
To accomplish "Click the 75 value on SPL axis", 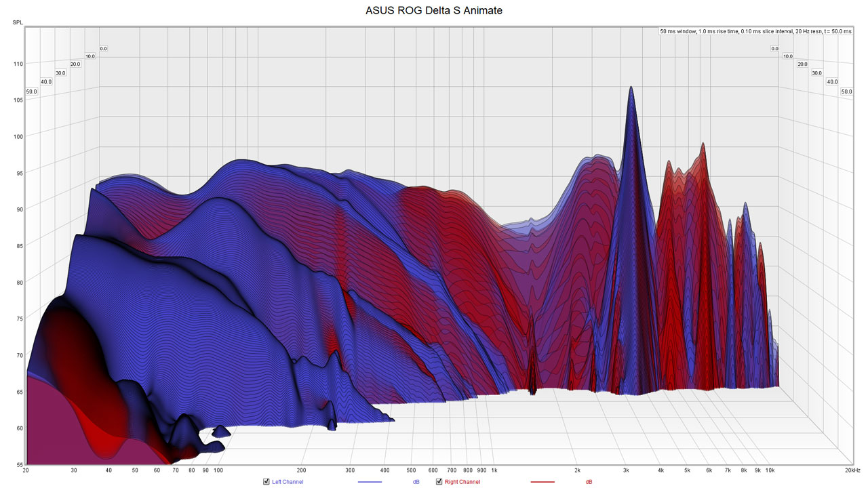I will [x=20, y=319].
